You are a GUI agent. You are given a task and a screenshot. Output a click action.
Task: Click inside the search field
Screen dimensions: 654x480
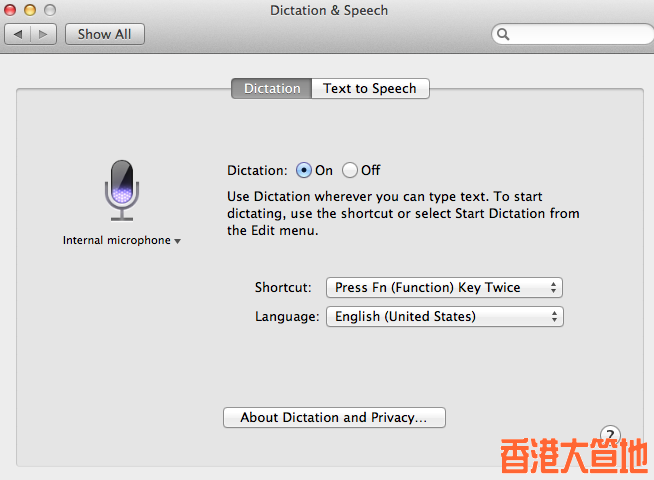pyautogui.click(x=578, y=34)
